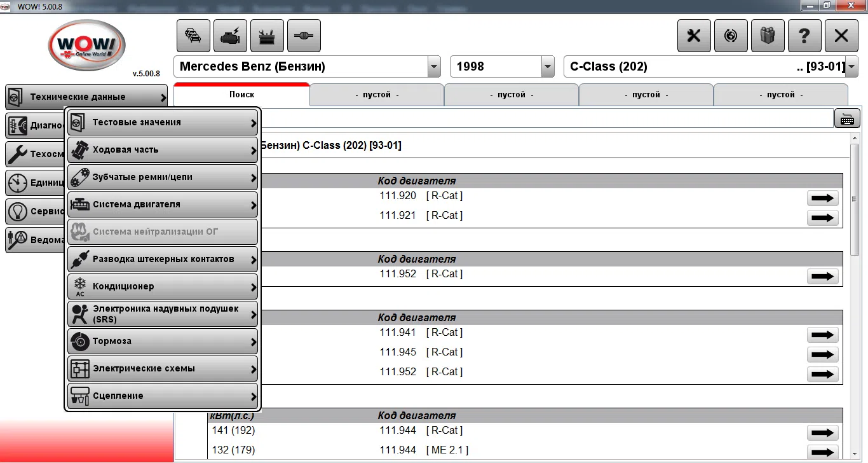Open the help question mark icon
Screen dimensions: 868x463
(x=804, y=35)
